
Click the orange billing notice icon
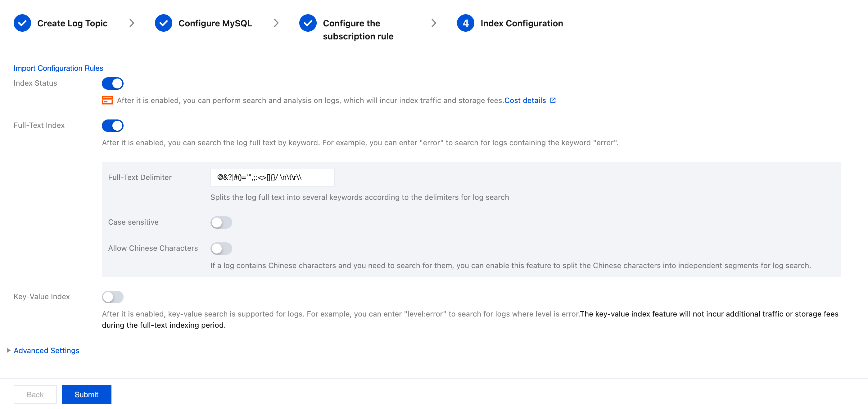click(107, 101)
